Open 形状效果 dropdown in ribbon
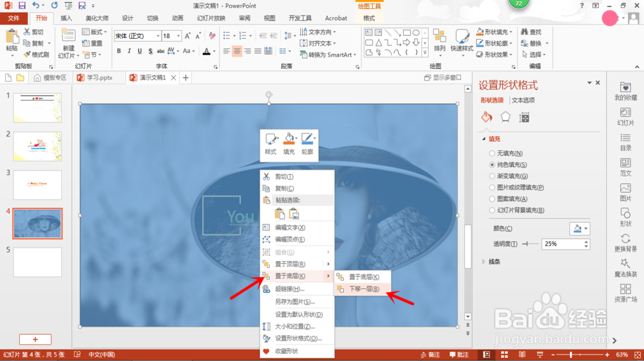Image resolution: width=644 pixels, height=361 pixels. coord(495,55)
